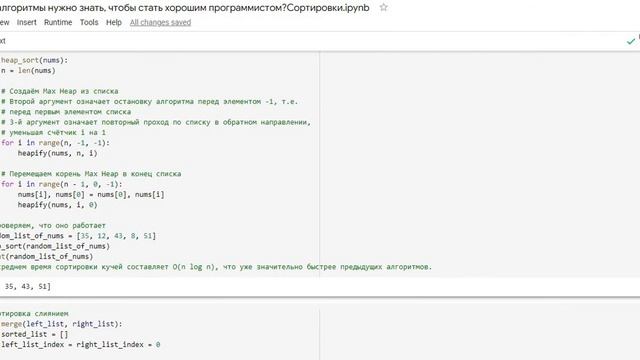Open the Runtime menu

point(58,22)
